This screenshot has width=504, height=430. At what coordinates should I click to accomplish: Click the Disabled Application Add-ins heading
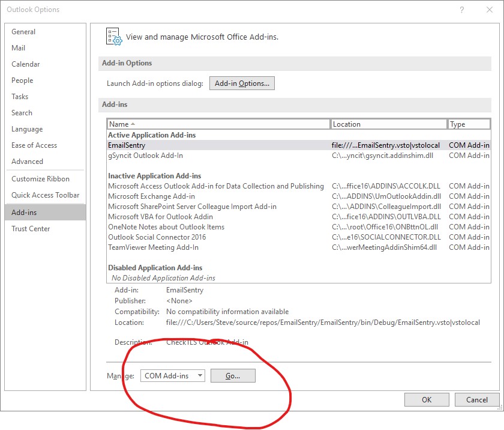(155, 268)
